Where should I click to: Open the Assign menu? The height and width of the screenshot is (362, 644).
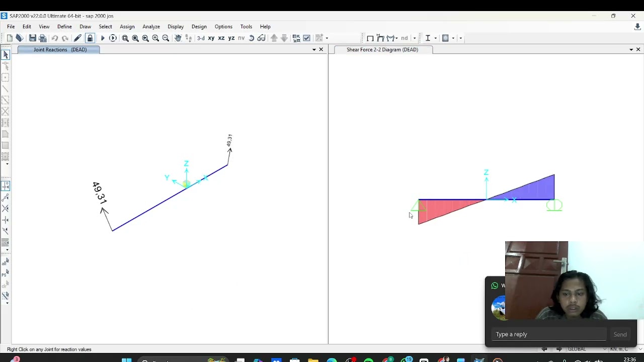click(x=127, y=27)
